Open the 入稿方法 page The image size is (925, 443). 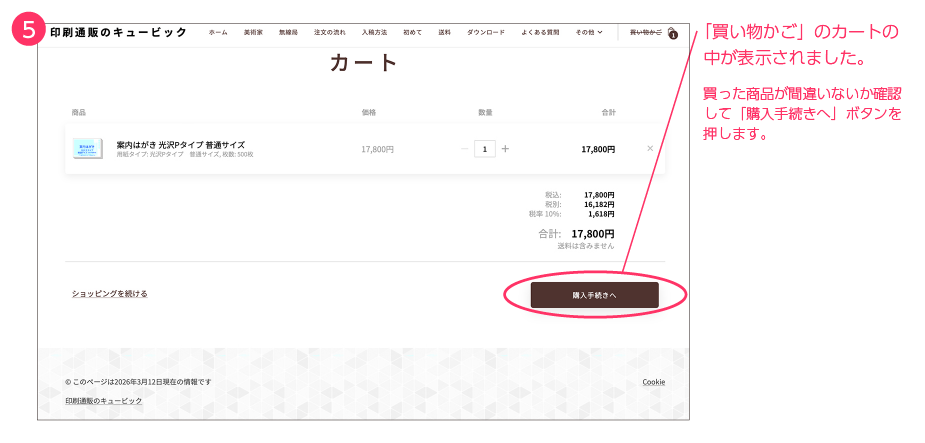pyautogui.click(x=374, y=32)
